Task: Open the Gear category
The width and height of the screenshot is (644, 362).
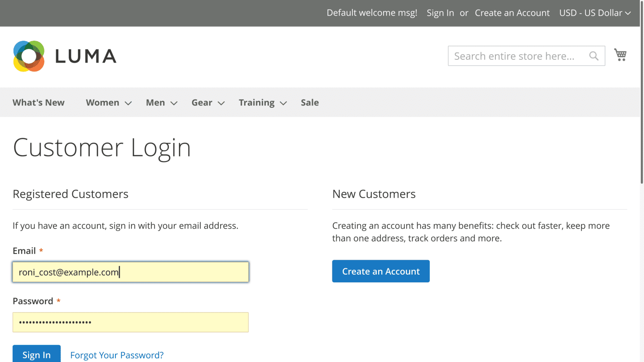Action: pos(202,103)
